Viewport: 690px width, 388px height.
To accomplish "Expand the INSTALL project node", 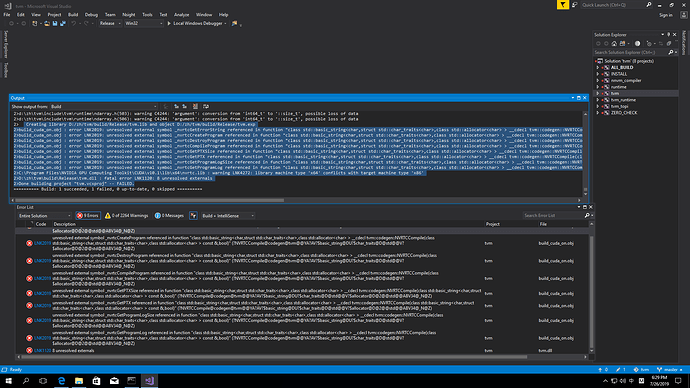I will tap(598, 74).
